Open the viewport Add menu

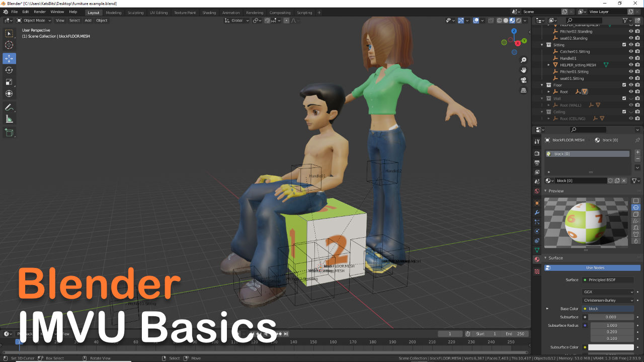click(88, 21)
